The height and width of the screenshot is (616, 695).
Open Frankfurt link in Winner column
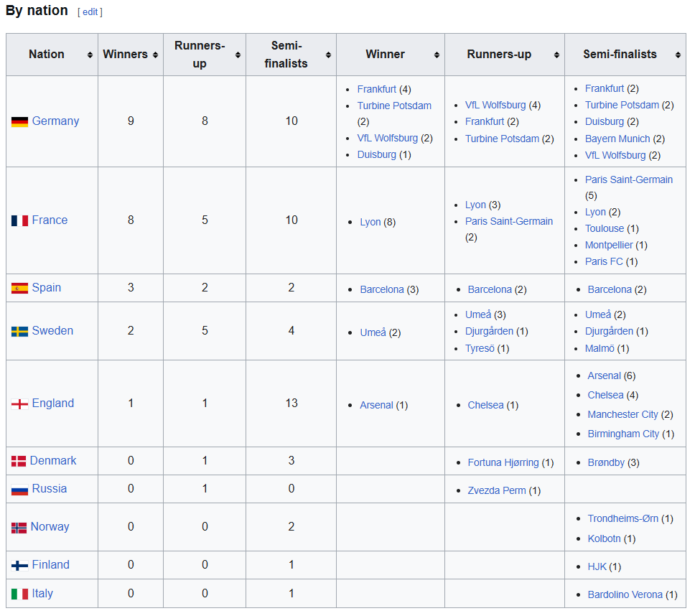click(377, 90)
